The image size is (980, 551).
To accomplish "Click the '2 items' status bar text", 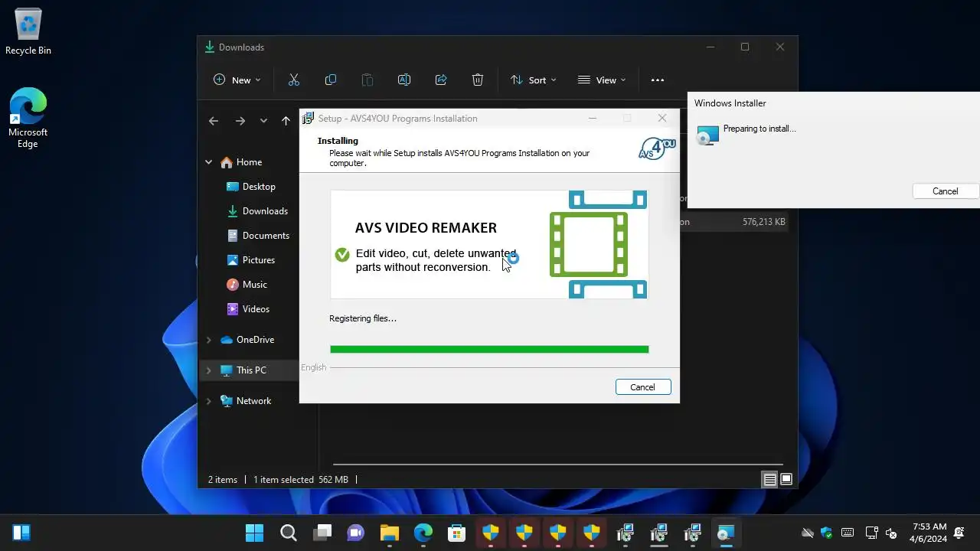I will [x=223, y=480].
